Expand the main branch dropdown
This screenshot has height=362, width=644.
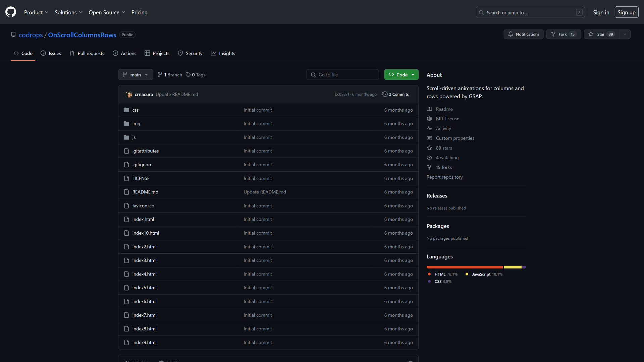coord(136,75)
